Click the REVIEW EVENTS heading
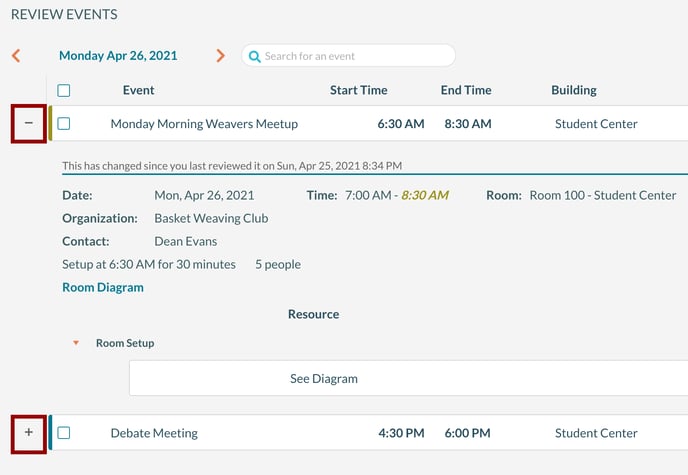688x475 pixels. click(x=64, y=14)
